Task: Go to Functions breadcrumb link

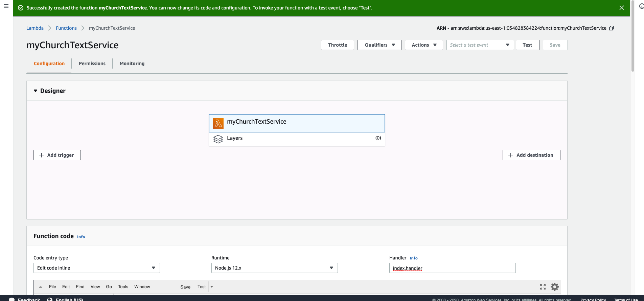Action: click(66, 28)
